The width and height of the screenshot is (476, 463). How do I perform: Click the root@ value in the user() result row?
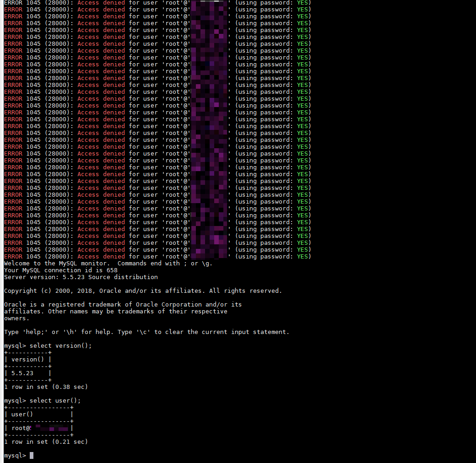[x=21, y=428]
